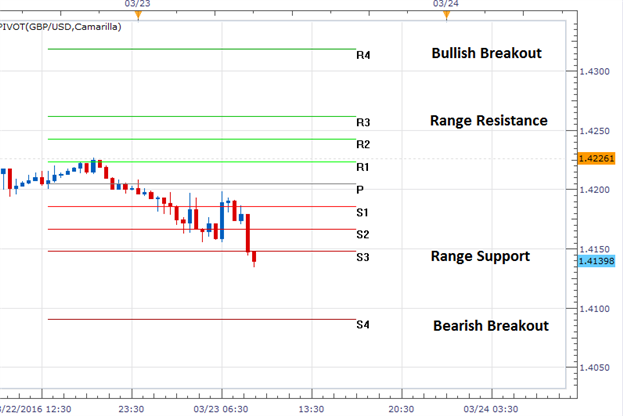Click the orange 1.42261 price tag
Viewport: 623px width, 416px height.
pos(596,159)
